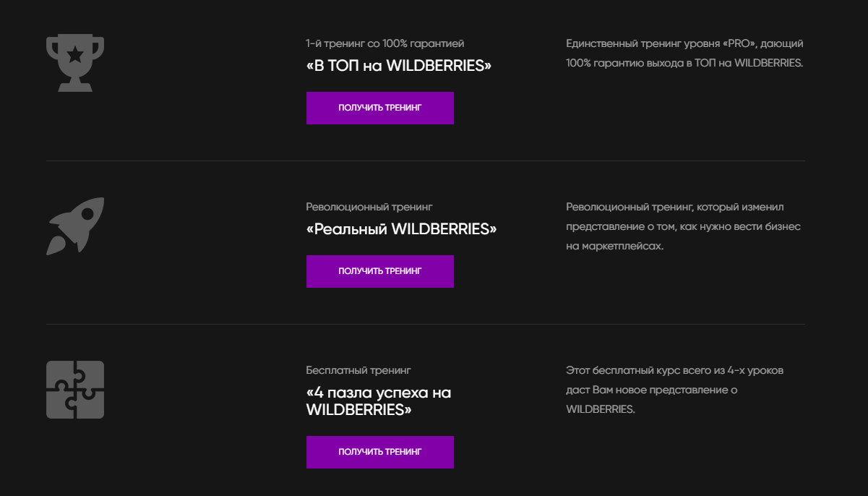Open «4 пазла успеха на WILDBERRIES» title
Viewport: 868px width, 496px height.
pyautogui.click(x=379, y=402)
